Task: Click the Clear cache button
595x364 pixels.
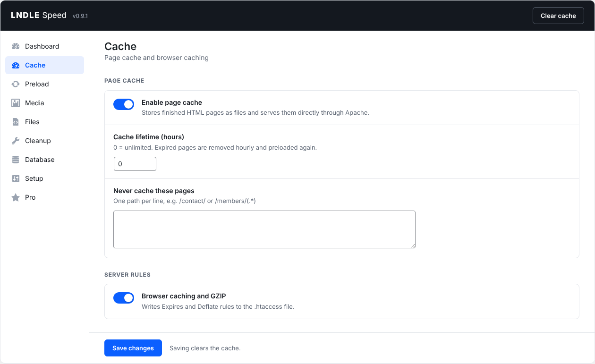Action: coord(558,16)
